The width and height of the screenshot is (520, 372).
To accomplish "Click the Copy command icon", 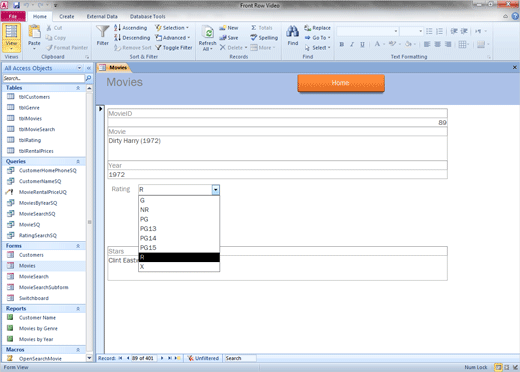I will point(49,38).
